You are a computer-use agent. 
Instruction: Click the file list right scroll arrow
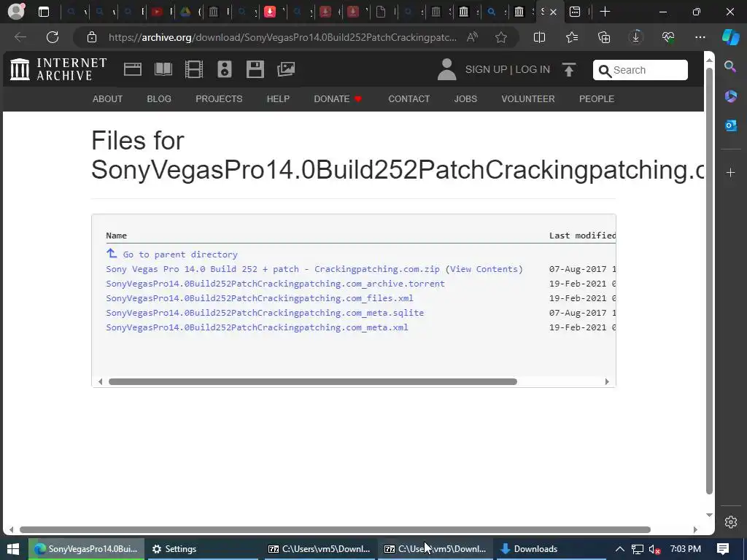coord(607,381)
